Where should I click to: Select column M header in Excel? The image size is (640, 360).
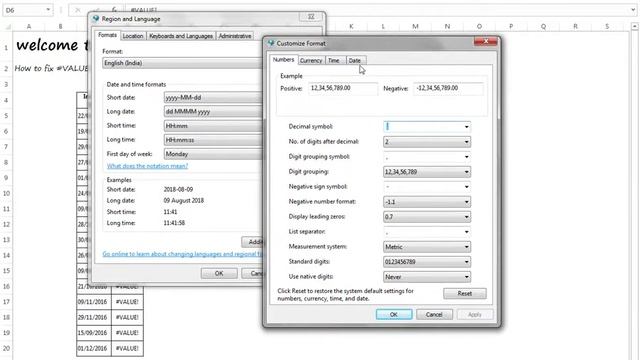(415, 27)
